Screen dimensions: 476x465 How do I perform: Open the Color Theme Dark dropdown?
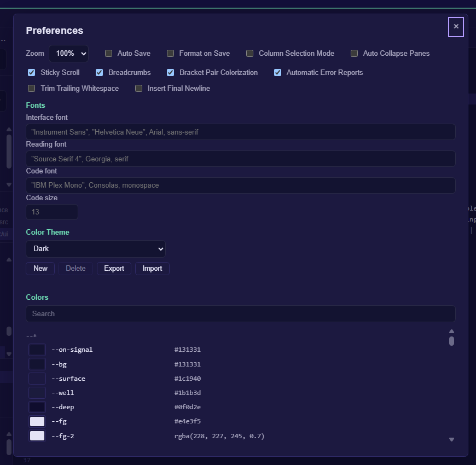point(96,249)
